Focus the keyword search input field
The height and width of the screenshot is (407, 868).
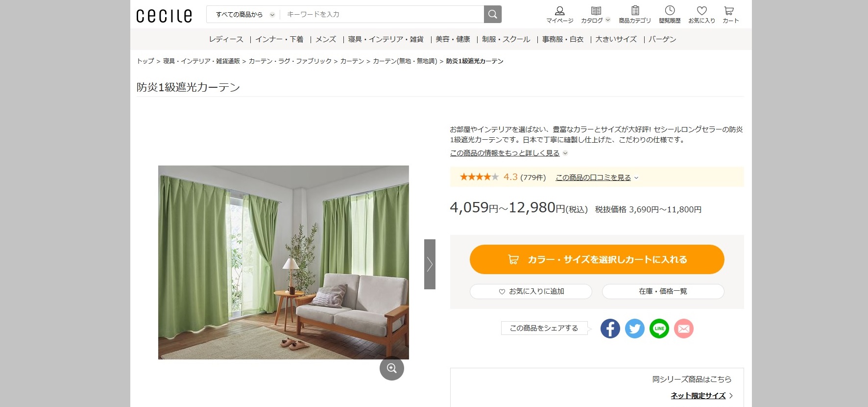[x=382, y=14]
